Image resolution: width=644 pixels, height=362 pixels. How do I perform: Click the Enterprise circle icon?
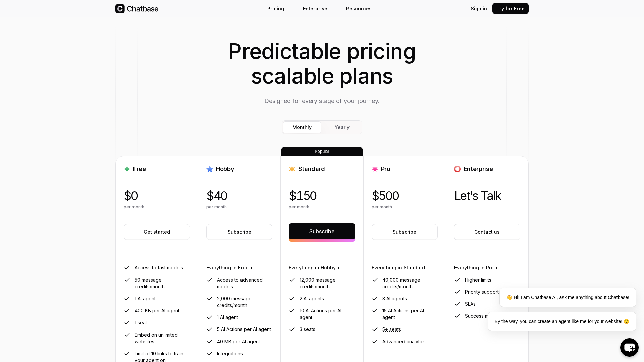tap(457, 169)
